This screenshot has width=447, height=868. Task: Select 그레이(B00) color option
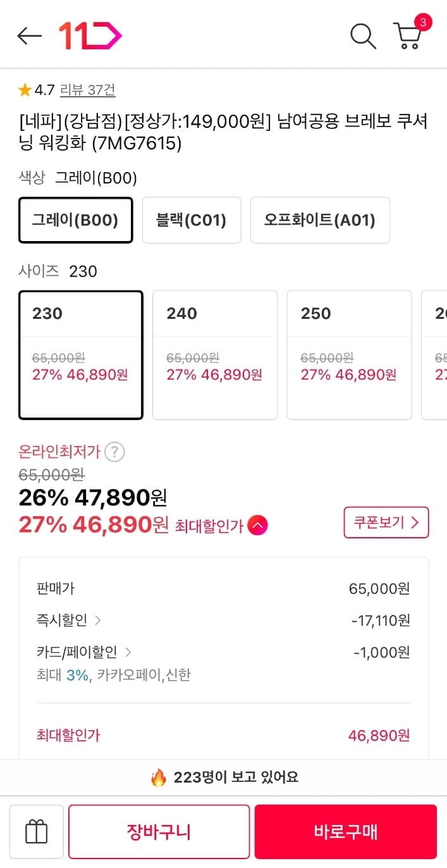tap(76, 220)
